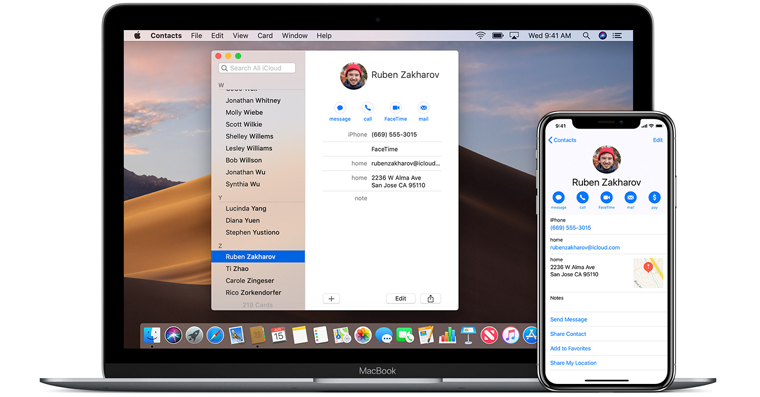Open Spotlight search magnifier in the menu bar
The image size is (760, 397).
pyautogui.click(x=586, y=35)
